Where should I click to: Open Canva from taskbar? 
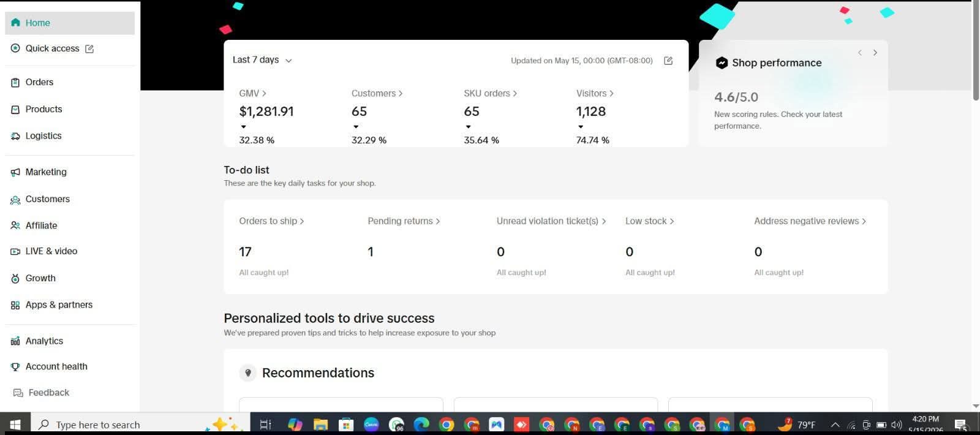coord(371,424)
